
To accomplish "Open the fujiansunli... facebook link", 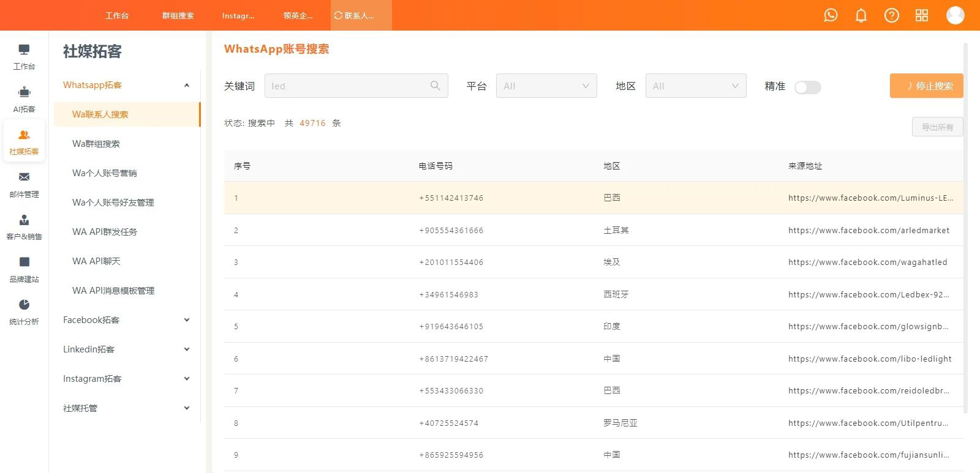I will click(869, 455).
